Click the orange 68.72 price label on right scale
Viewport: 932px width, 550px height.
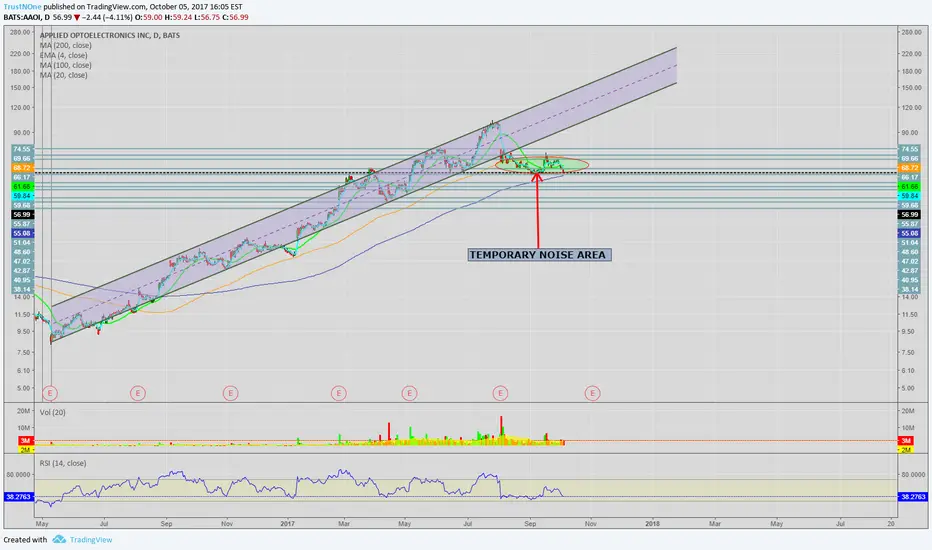point(909,168)
